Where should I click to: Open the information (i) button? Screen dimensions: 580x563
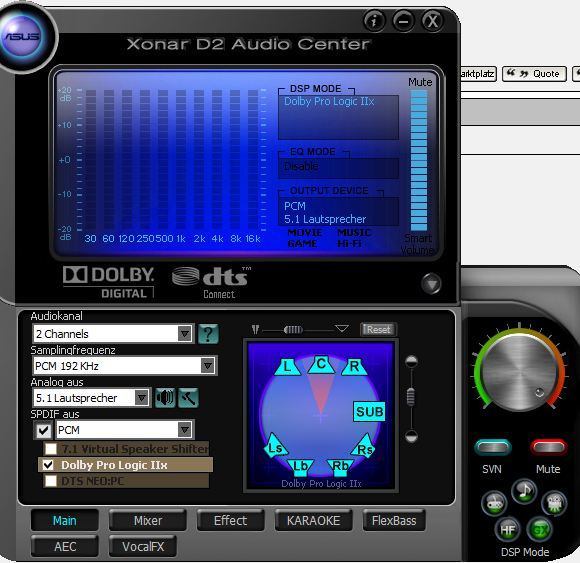point(374,21)
